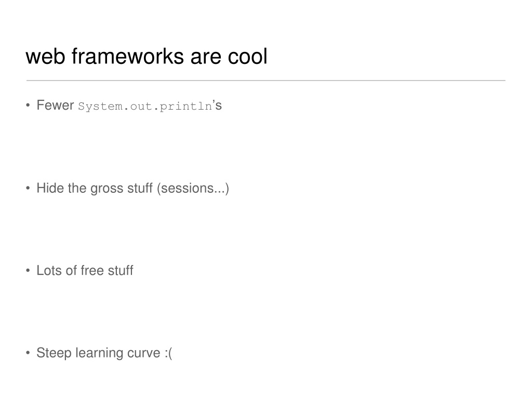Click the bullet 'Lots of free stuff'
Screen dimensions: 532x399
(x=85, y=270)
